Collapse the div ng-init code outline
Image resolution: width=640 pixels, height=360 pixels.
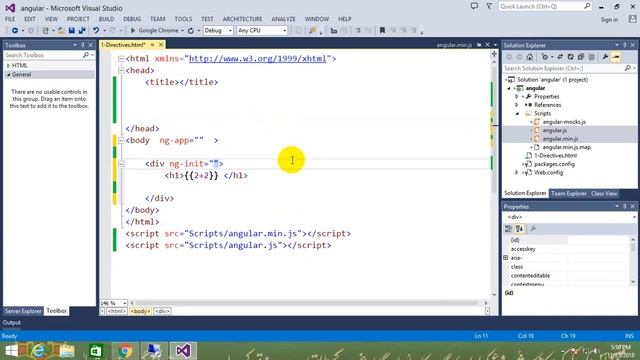(121, 164)
